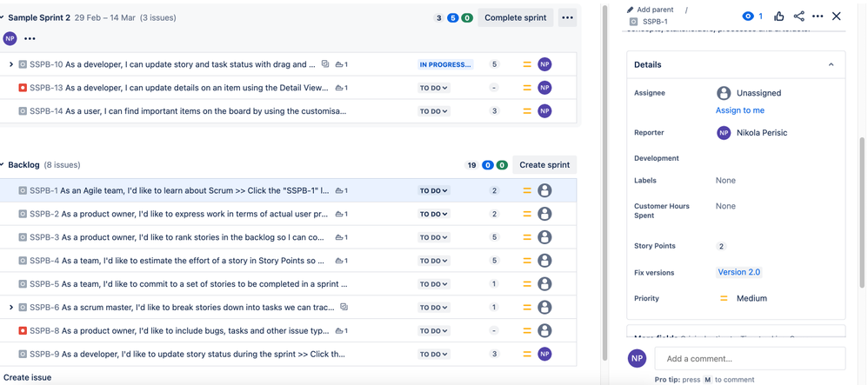Click the SSPB-10 subtask count icon
Viewport: 868px width, 385px height.
click(325, 64)
